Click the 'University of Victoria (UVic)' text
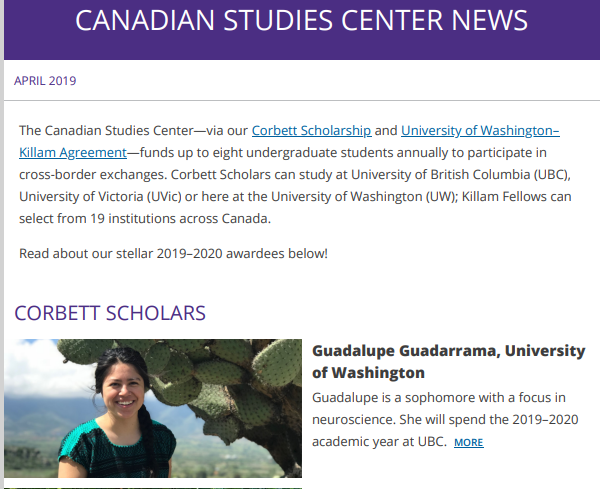 click(x=100, y=197)
